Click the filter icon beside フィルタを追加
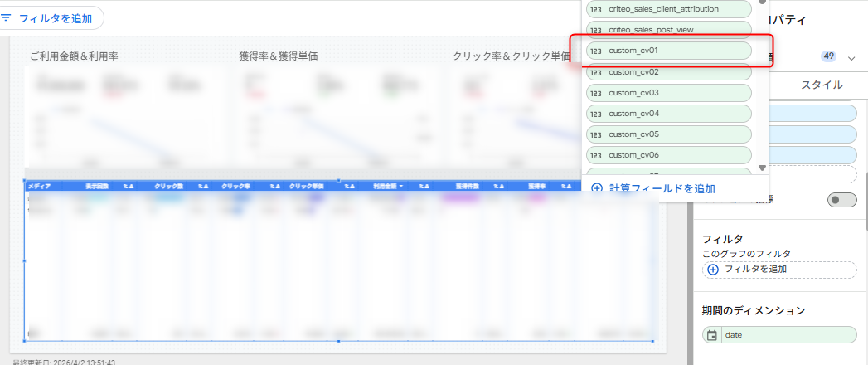Screen dimensions: 868x365 pos(7,17)
